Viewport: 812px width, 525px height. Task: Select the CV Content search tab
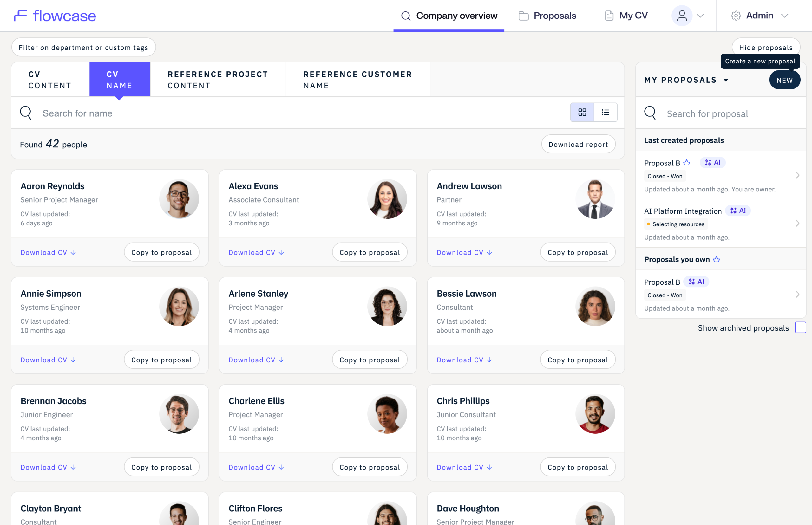click(x=50, y=80)
